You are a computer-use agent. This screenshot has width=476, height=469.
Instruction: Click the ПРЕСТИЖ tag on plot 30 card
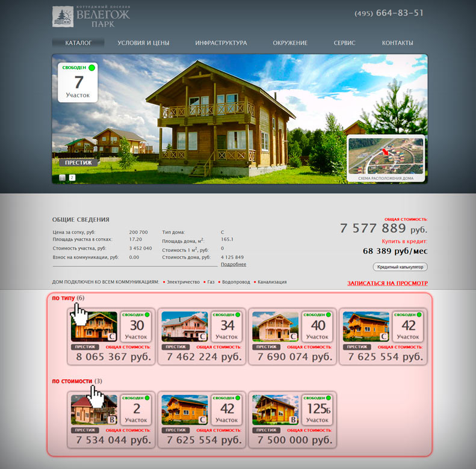(x=85, y=347)
